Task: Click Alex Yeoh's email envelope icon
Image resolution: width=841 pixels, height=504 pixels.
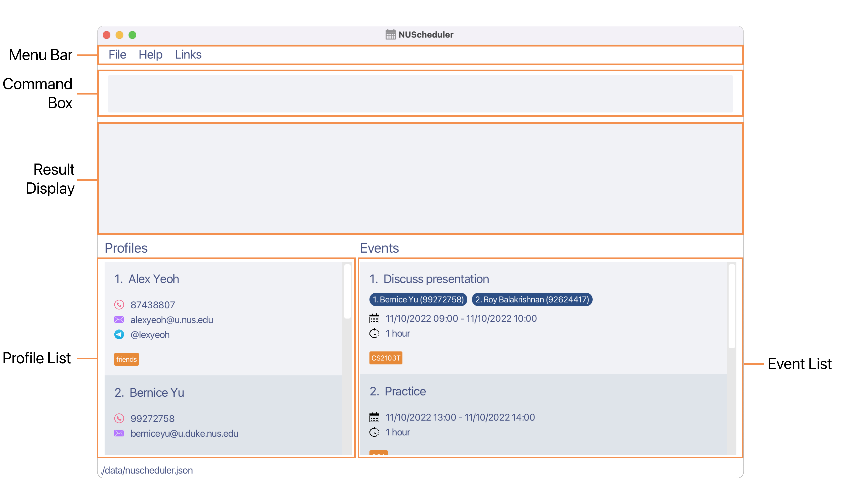Action: click(x=119, y=320)
